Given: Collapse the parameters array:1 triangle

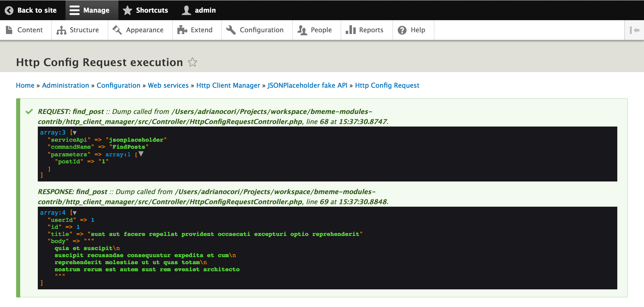Looking at the screenshot, I should pyautogui.click(x=141, y=154).
